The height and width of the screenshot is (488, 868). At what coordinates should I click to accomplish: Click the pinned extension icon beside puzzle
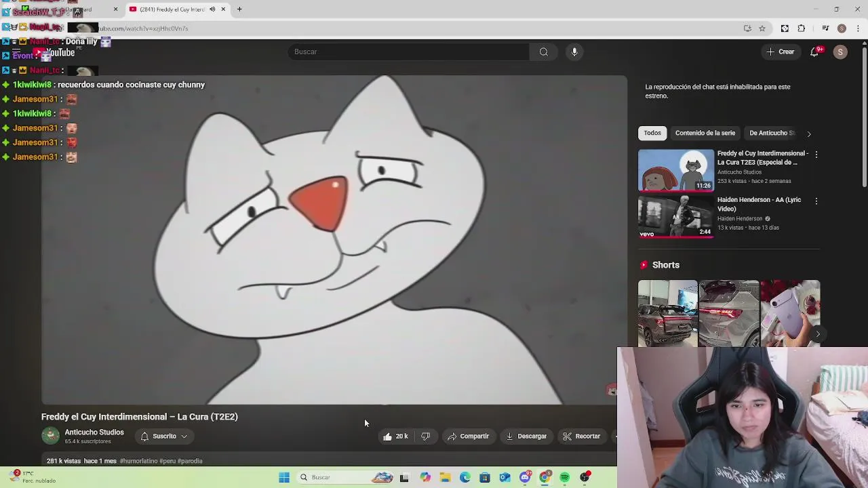pyautogui.click(x=785, y=28)
